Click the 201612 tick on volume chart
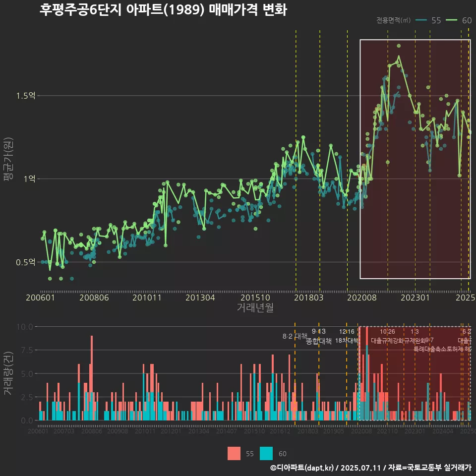Screen dimensions: 476x476 tap(280, 431)
